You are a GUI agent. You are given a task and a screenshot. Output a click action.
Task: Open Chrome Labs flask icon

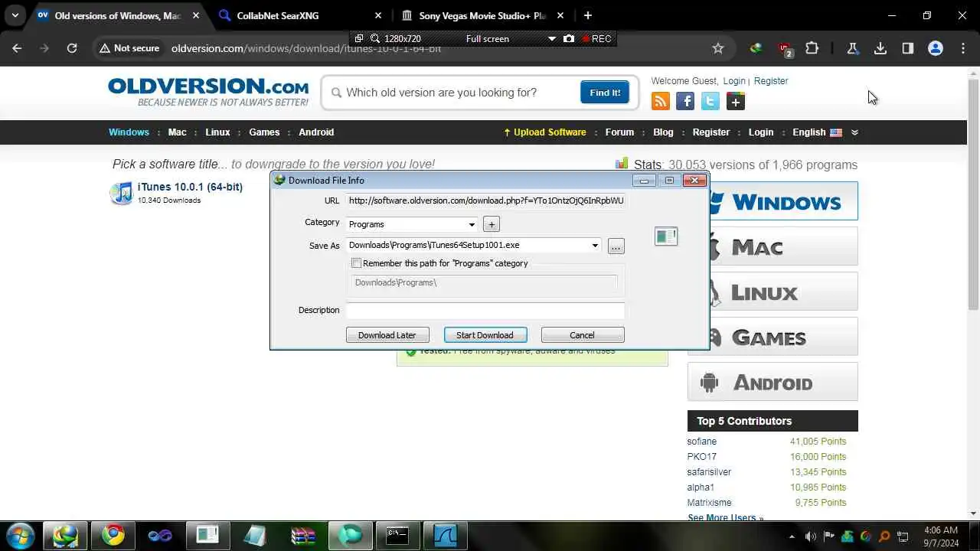click(x=852, y=48)
